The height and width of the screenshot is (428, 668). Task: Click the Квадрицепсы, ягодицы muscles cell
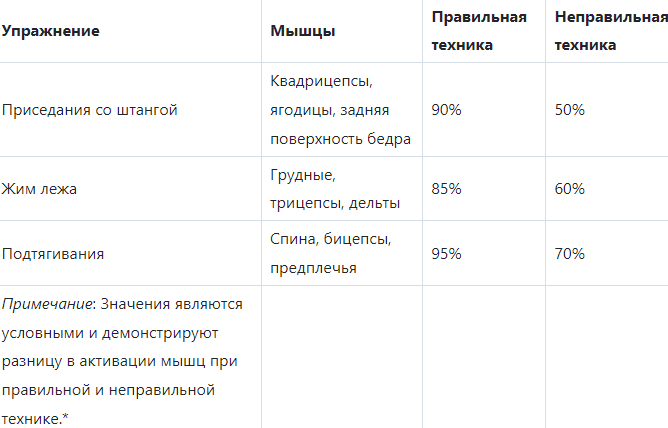click(340, 110)
